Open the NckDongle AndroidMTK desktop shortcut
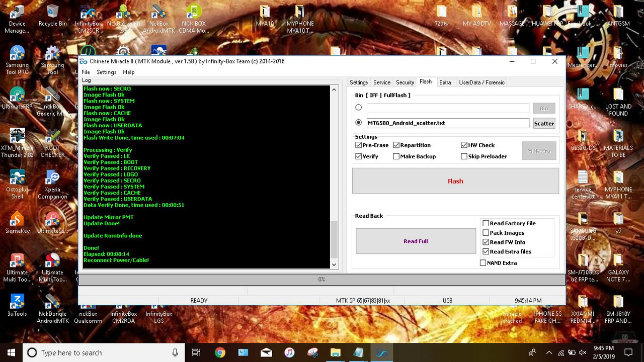Image resolution: width=644 pixels, height=362 pixels. coord(52,309)
